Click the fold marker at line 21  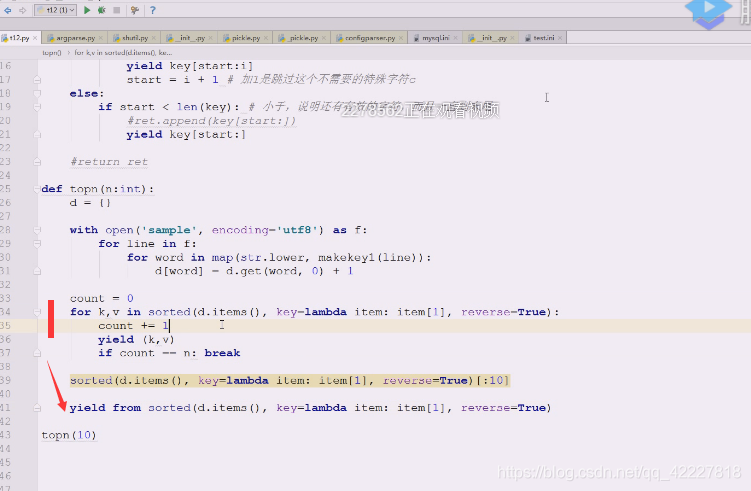tap(37, 135)
